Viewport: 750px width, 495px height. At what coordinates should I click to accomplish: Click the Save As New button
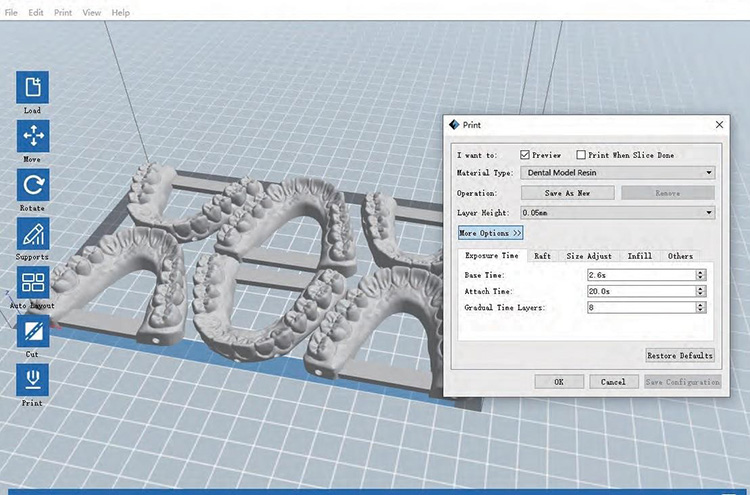tap(567, 193)
